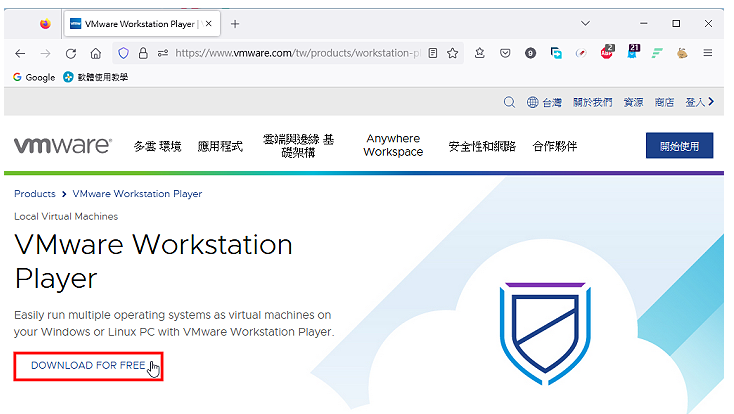734x414 pixels.
Task: Toggle reader view for this page
Action: click(433, 53)
